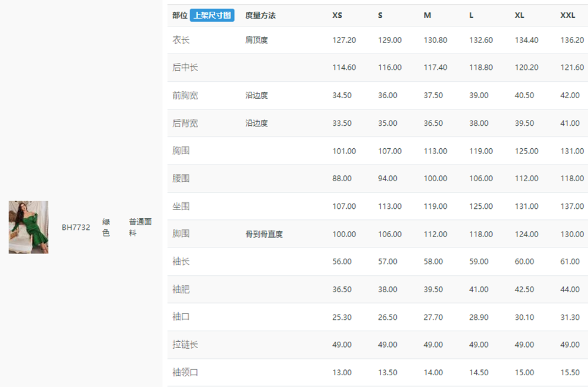Click 沿边度 method in 后背宽 row

[x=256, y=123]
